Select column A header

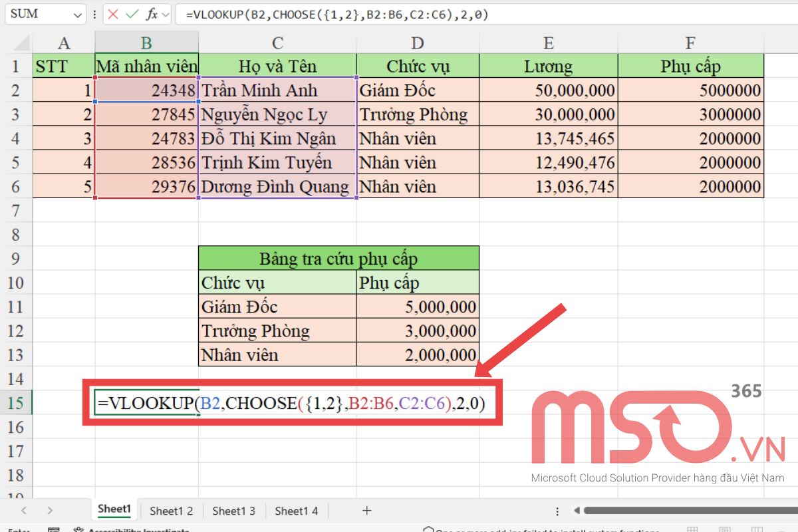tap(64, 43)
